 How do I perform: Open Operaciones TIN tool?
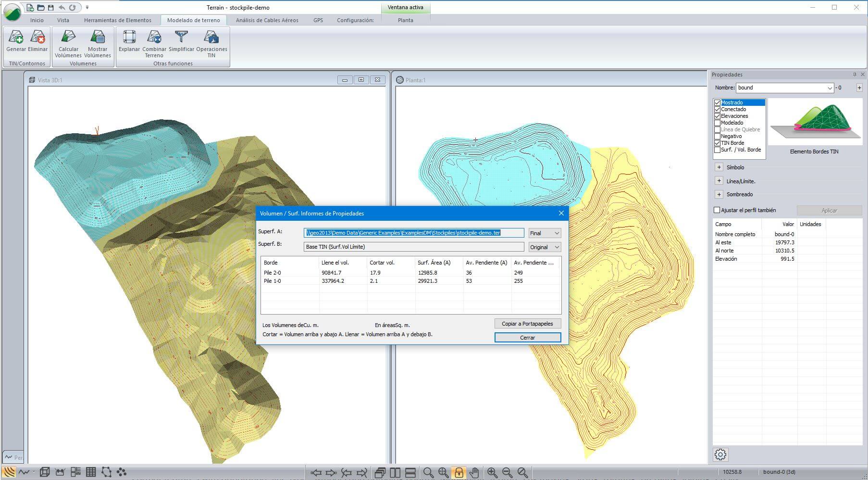coord(211,38)
